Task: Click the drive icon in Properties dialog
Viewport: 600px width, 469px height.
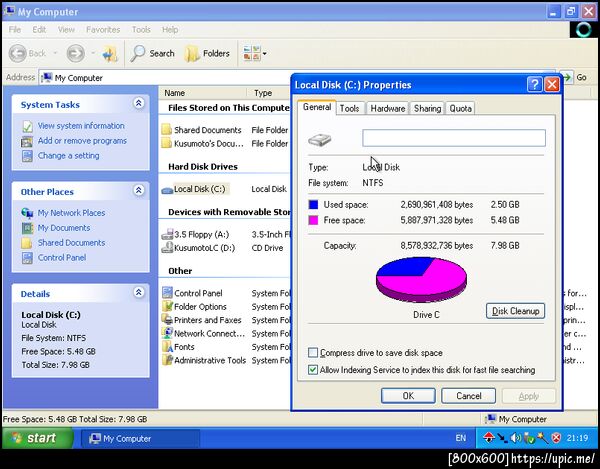Action: click(320, 140)
